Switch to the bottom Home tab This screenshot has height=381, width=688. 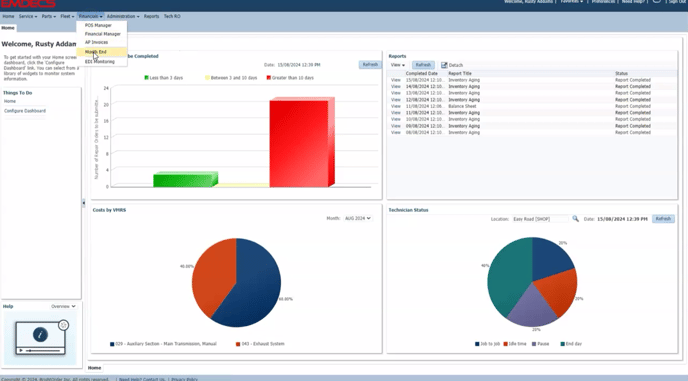(94, 368)
